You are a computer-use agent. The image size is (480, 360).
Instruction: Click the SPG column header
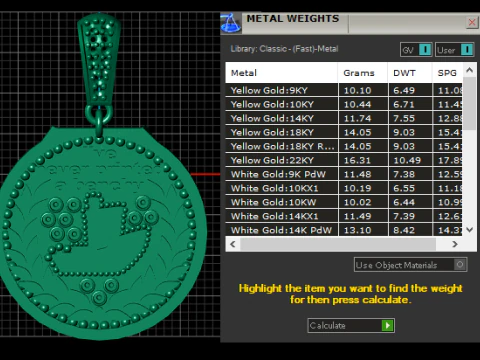coord(447,73)
